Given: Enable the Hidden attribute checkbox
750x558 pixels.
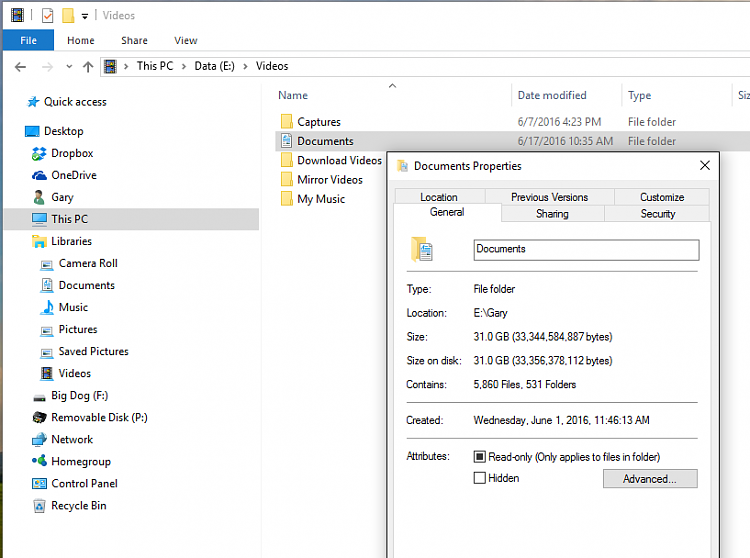Looking at the screenshot, I should pyautogui.click(x=480, y=479).
